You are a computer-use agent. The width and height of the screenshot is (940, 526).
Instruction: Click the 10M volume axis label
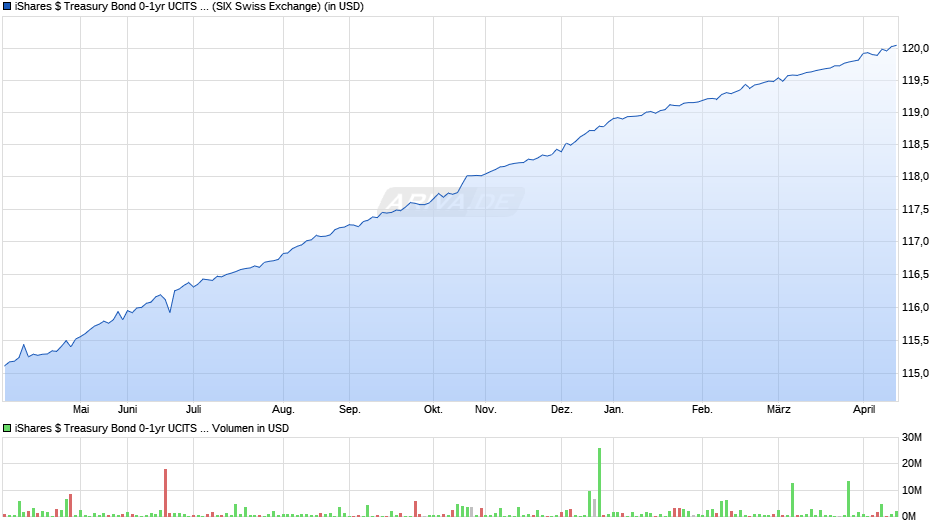(912, 490)
